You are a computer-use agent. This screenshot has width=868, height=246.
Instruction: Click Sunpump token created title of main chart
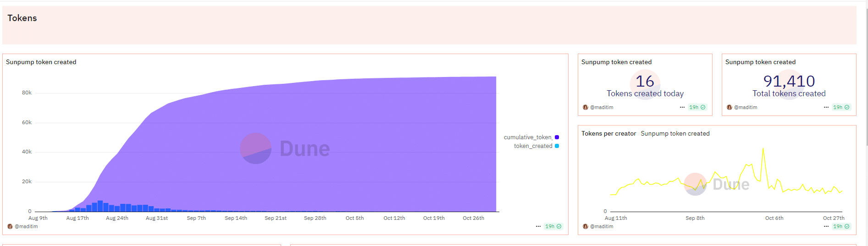(x=41, y=62)
